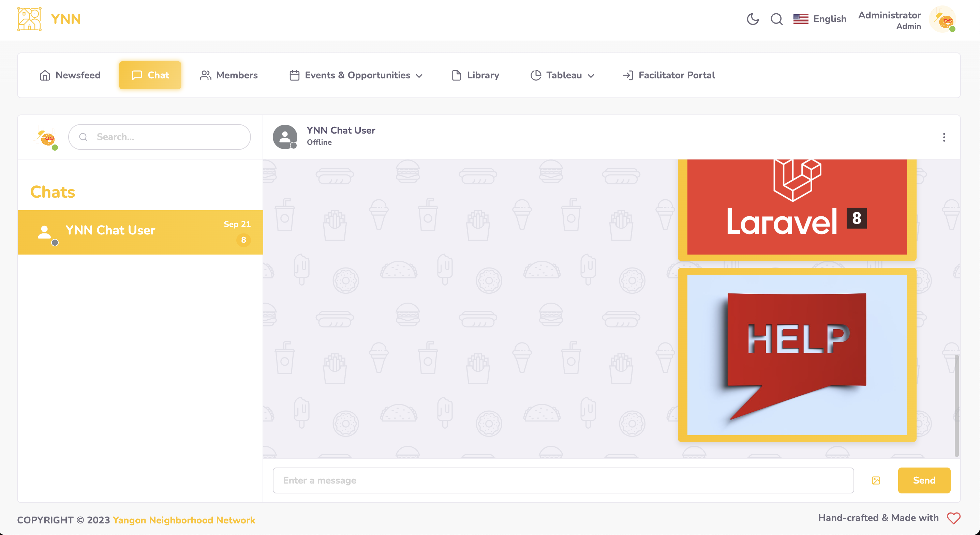Screen dimensions: 980x535
Task: Click the header search magnifier icon
Action: point(776,19)
